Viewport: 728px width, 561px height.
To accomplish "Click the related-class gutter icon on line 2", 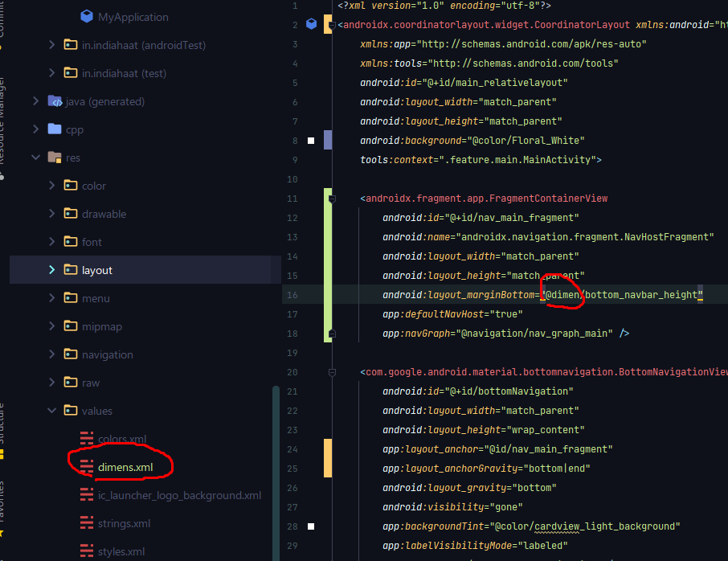I will pyautogui.click(x=312, y=23).
